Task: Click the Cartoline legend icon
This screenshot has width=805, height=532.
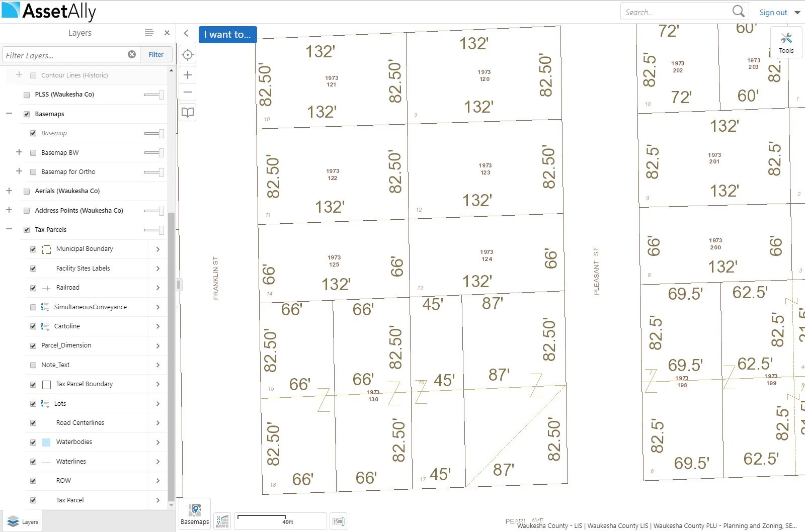Action: pos(45,326)
